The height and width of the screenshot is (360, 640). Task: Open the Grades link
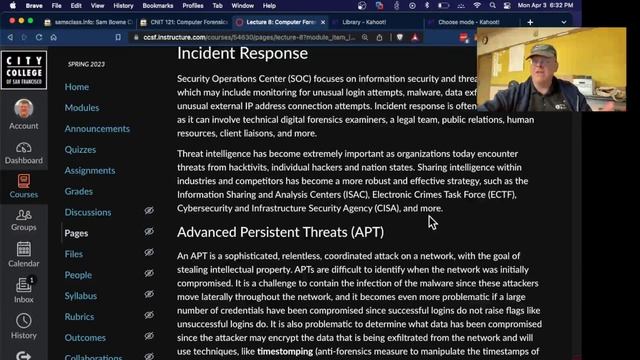(78, 191)
